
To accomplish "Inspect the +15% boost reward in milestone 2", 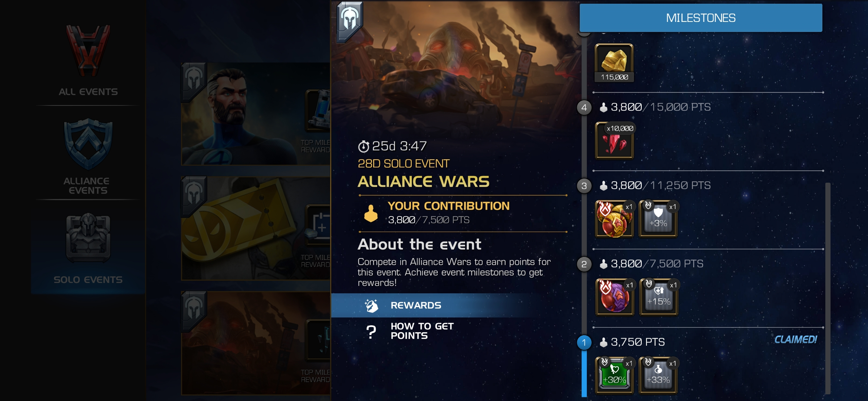I will point(658,297).
